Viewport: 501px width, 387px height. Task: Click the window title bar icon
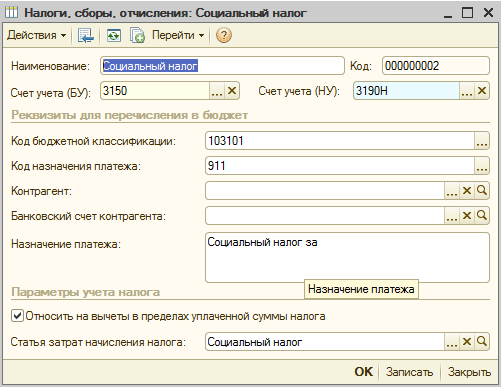pyautogui.click(x=12, y=13)
